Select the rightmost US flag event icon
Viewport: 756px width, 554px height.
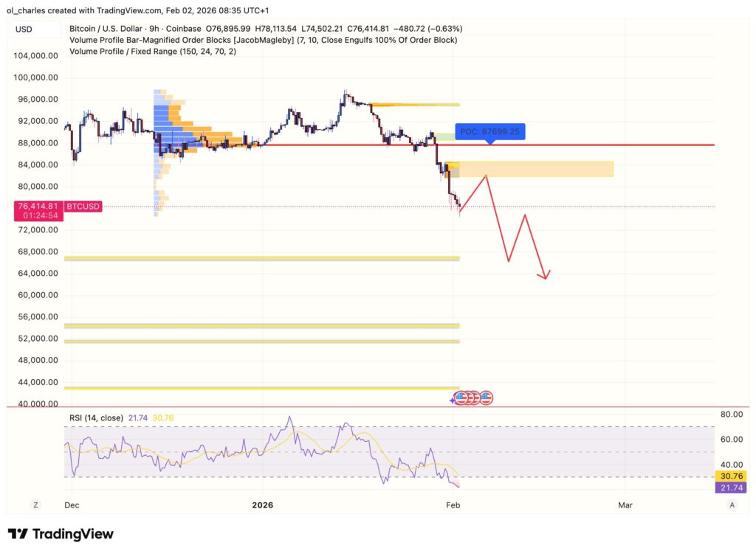click(x=486, y=398)
